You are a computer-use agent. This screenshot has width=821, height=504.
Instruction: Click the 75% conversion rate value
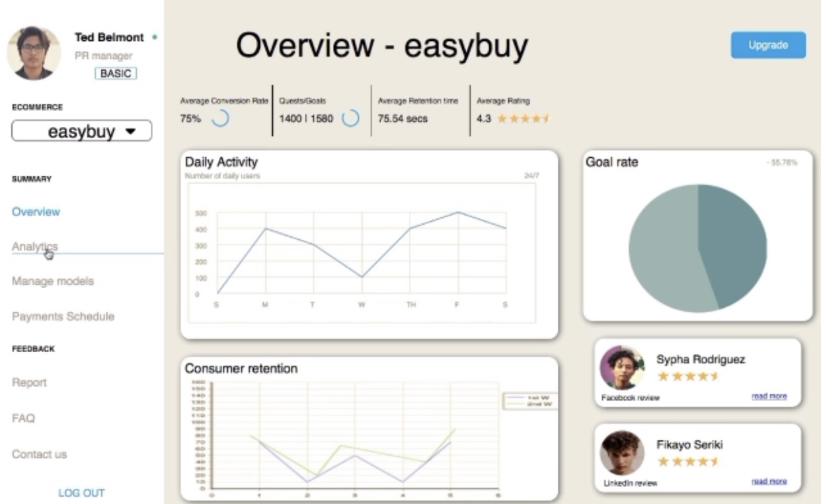(190, 119)
